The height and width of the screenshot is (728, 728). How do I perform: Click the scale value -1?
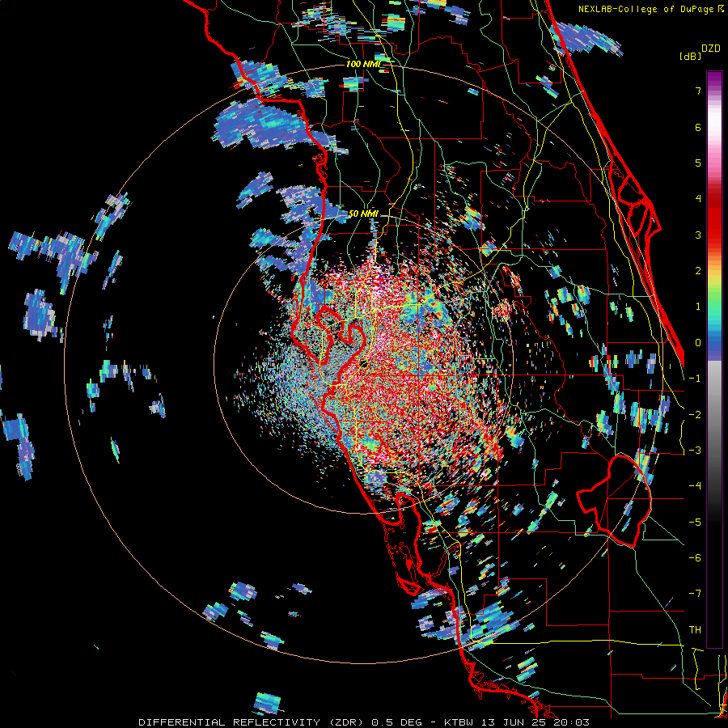695,379
